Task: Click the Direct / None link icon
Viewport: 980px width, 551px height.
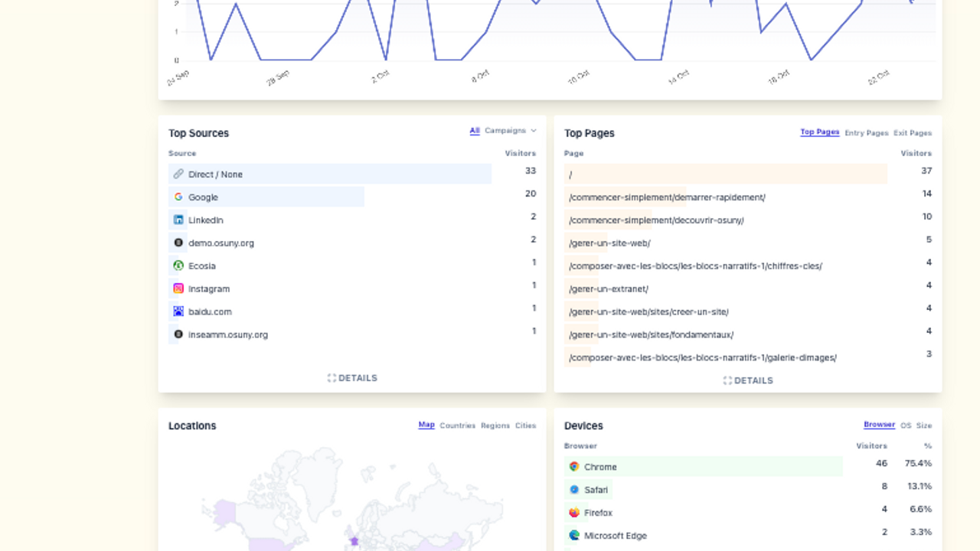Action: (178, 174)
